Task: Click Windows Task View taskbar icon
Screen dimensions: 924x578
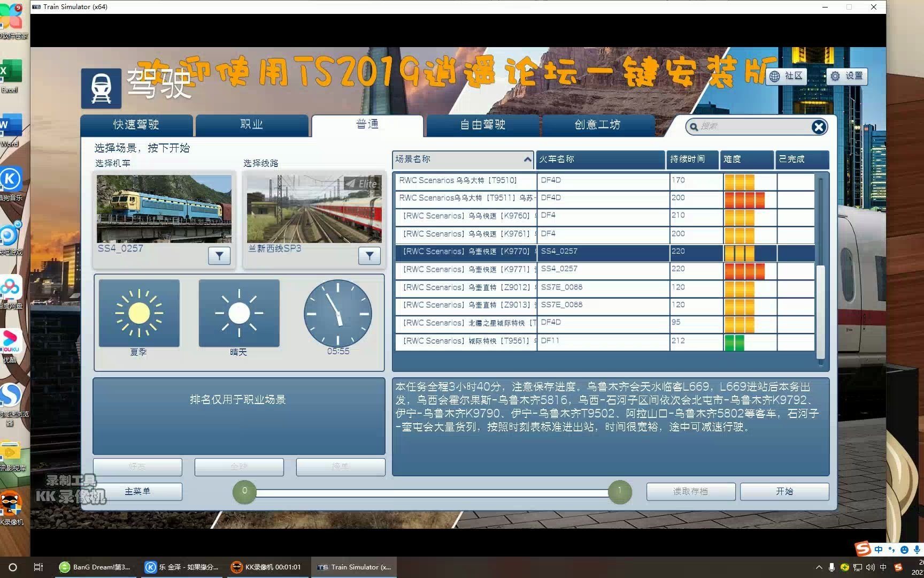Action: click(38, 567)
